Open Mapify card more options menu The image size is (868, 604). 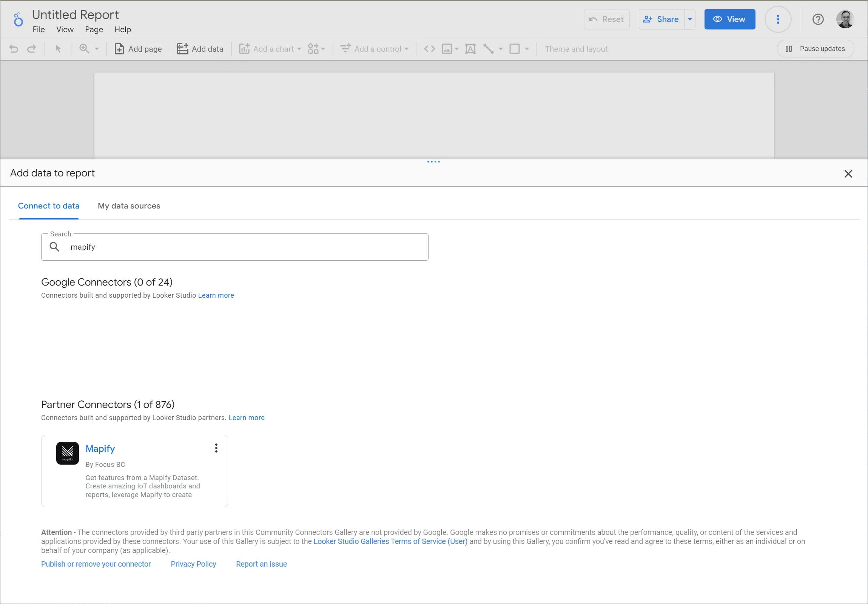(216, 448)
